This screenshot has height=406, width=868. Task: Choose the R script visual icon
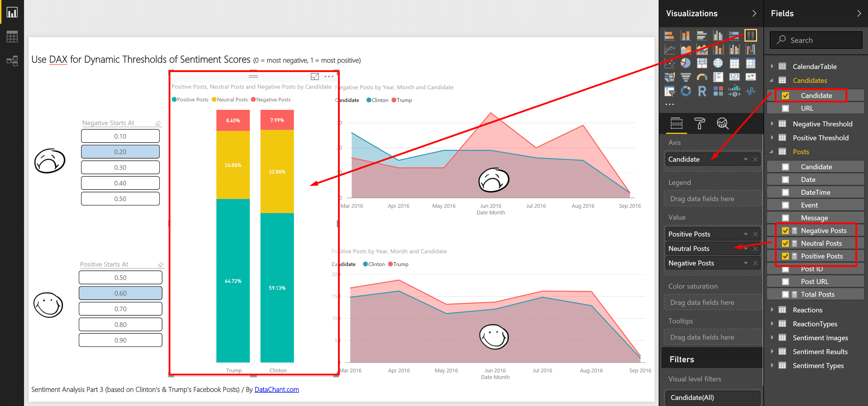point(702,91)
